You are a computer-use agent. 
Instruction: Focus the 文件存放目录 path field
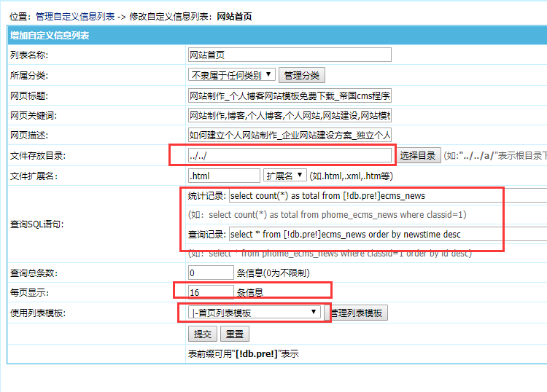coord(289,155)
